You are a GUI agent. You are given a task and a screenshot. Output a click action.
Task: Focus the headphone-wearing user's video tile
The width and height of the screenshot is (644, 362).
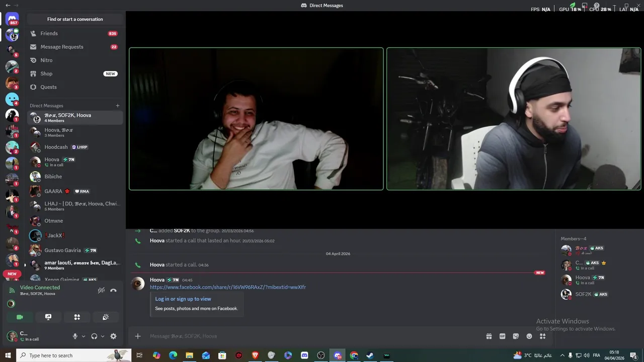(514, 119)
